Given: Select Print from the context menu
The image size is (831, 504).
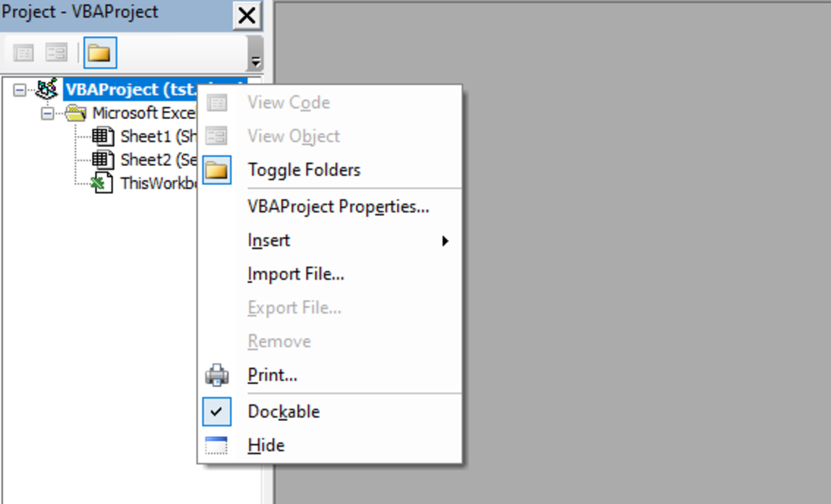Looking at the screenshot, I should point(272,375).
